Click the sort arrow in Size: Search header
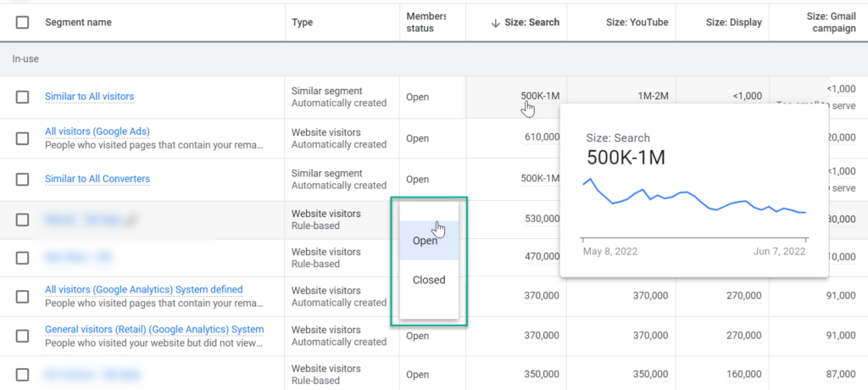 495,23
